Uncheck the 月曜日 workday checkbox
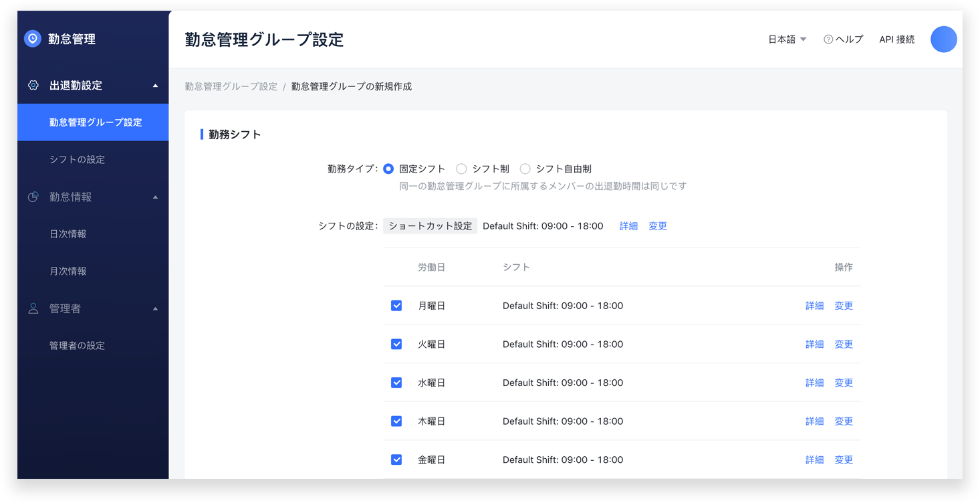The height and width of the screenshot is (503, 980). click(396, 306)
